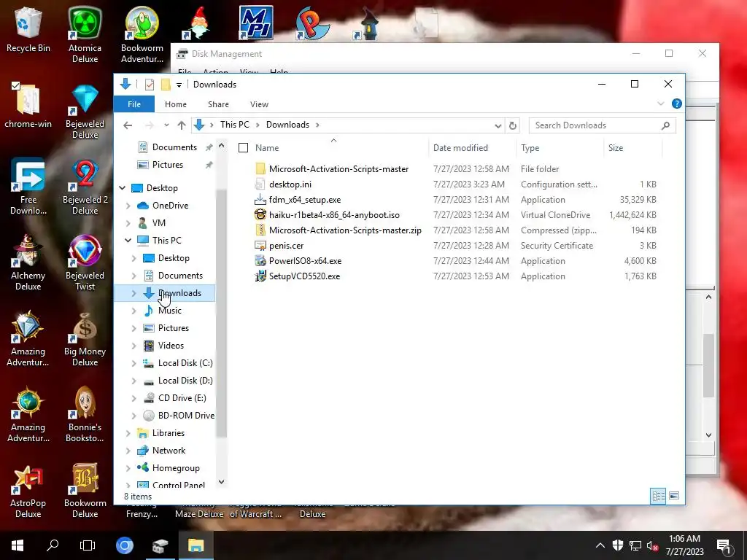Click the muted volume tray icon
This screenshot has width=747, height=560.
click(652, 545)
